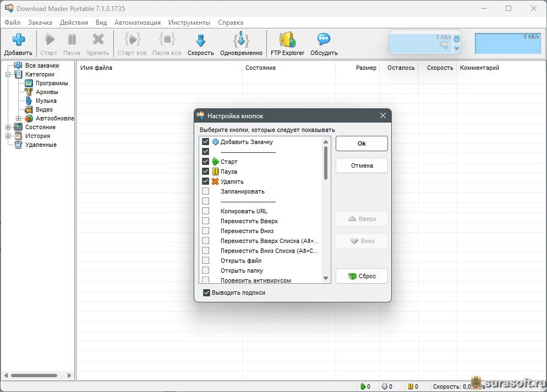The height and width of the screenshot is (392, 547).
Task: Open the Инструменты menu
Action: click(x=189, y=23)
